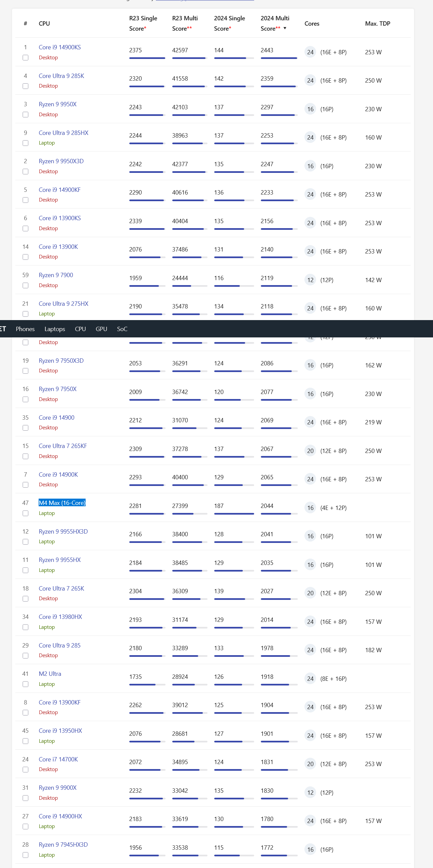Click the 182 W TDP value
Screen dimensions: 433x868
[373, 650]
